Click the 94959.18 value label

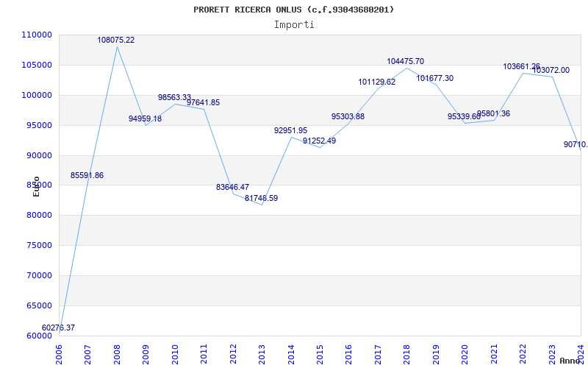click(x=145, y=118)
